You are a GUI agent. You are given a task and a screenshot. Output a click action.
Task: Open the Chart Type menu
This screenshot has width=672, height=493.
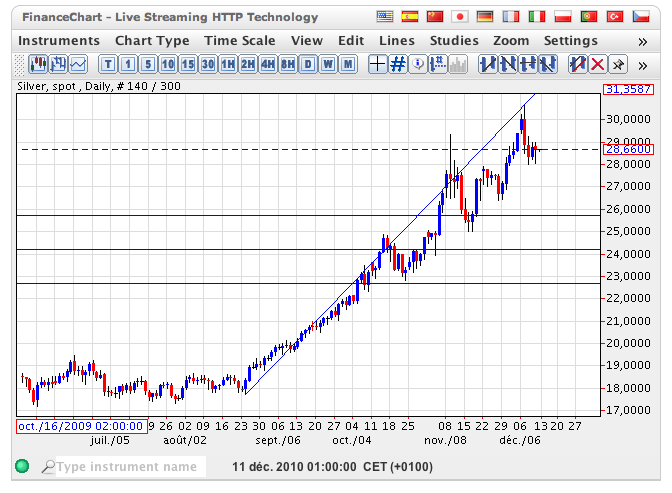[x=152, y=40]
